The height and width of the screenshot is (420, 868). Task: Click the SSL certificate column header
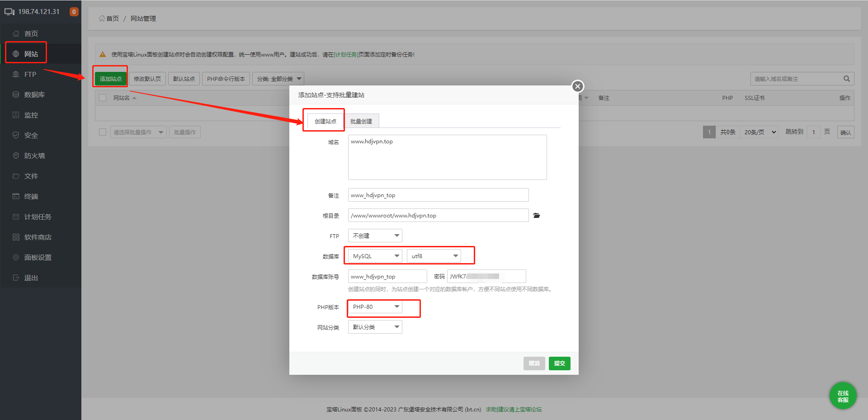[755, 98]
